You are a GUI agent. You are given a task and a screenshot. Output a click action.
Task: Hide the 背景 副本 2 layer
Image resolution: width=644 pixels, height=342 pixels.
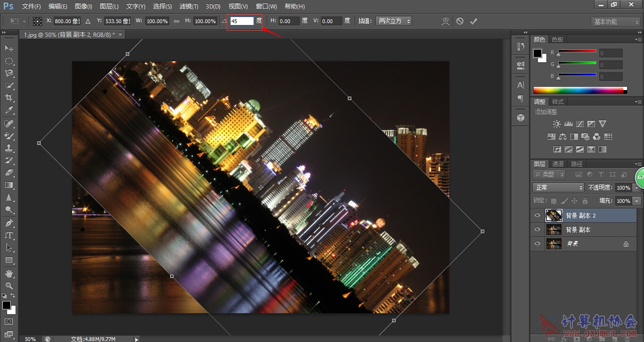[537, 216]
